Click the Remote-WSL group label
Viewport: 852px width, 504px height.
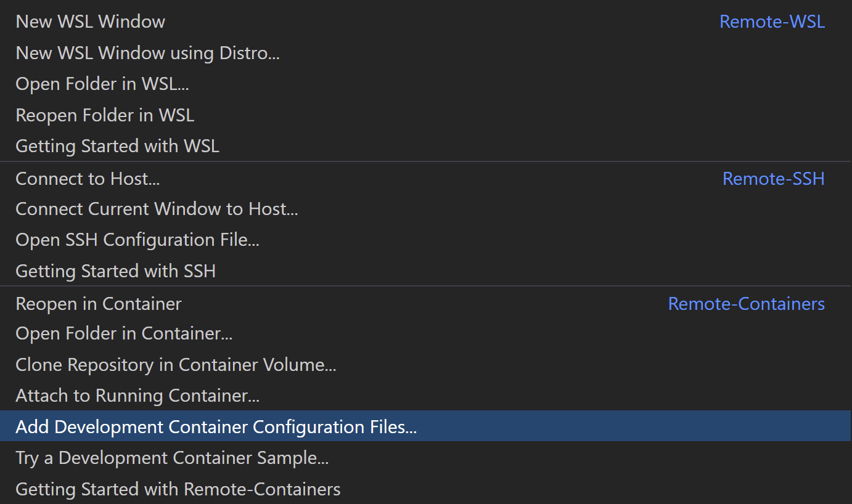click(772, 22)
